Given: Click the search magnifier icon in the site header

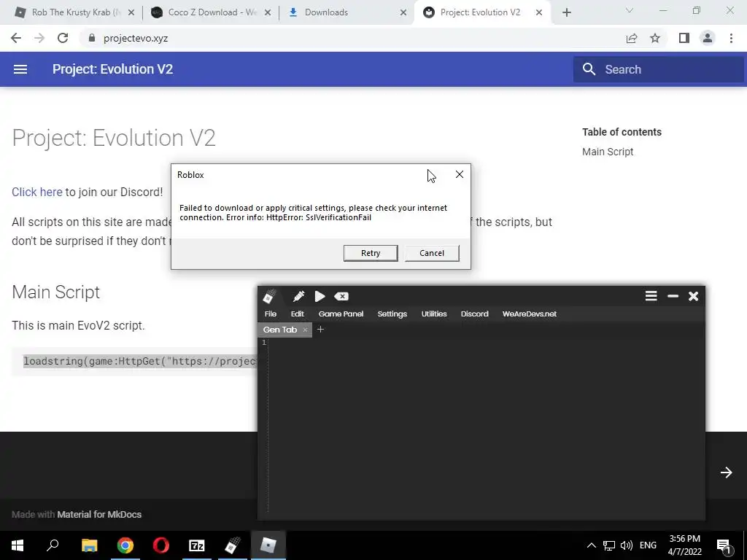Looking at the screenshot, I should point(589,69).
